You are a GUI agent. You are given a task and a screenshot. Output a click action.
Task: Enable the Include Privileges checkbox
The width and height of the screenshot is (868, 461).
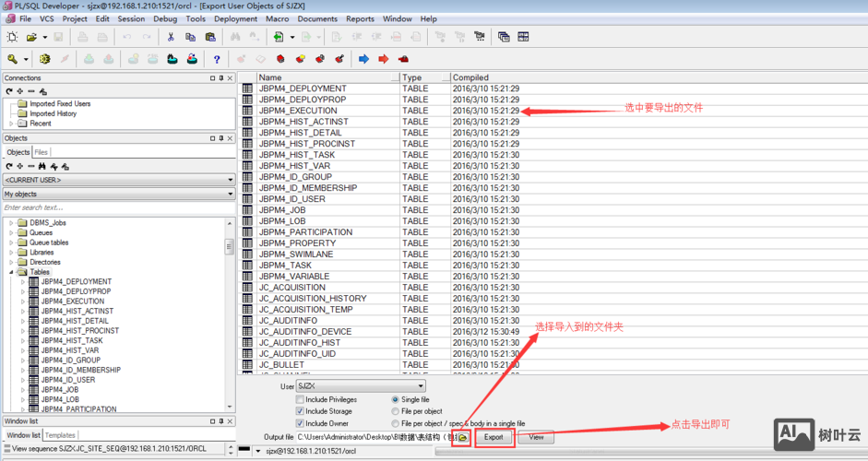point(300,399)
